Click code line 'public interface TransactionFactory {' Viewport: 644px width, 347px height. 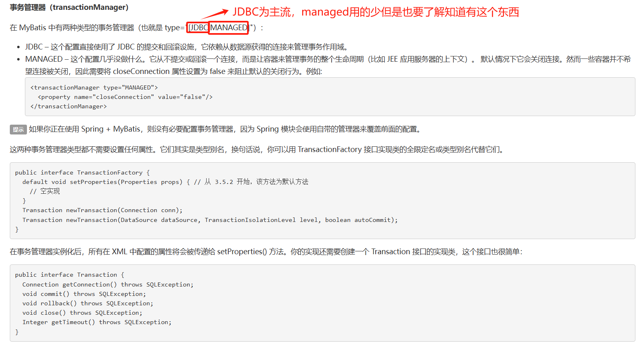pos(82,172)
